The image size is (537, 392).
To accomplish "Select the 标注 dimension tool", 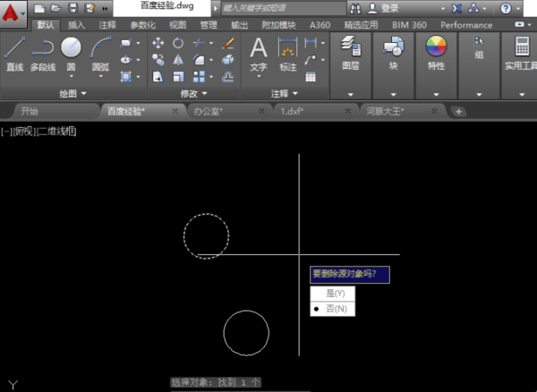I will [288, 55].
